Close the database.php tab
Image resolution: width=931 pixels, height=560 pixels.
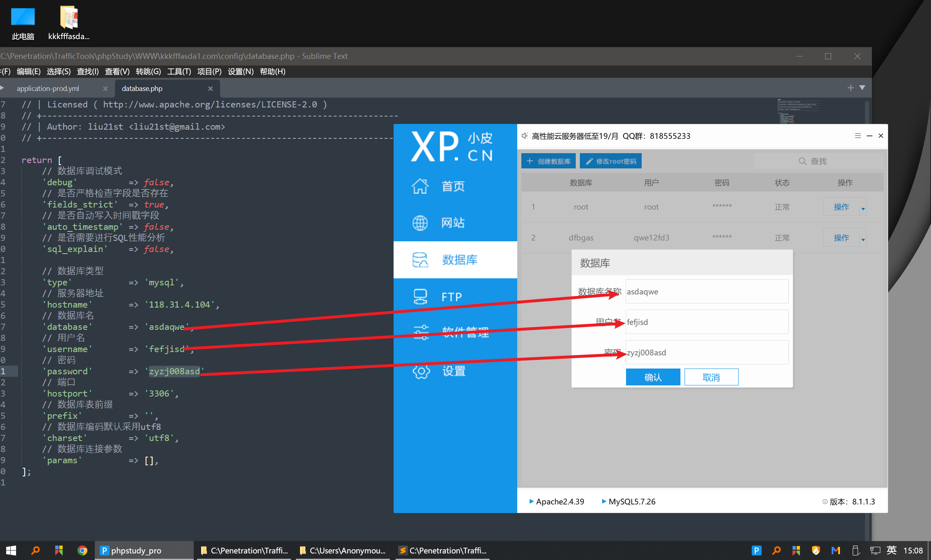pyautogui.click(x=210, y=89)
